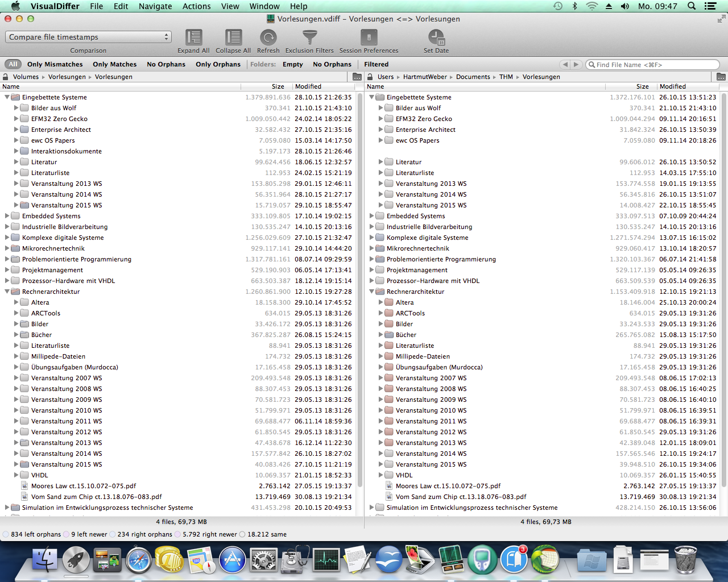728x582 pixels.
Task: Collapse Rechnerarchitektur in the left pane
Action: (x=7, y=292)
